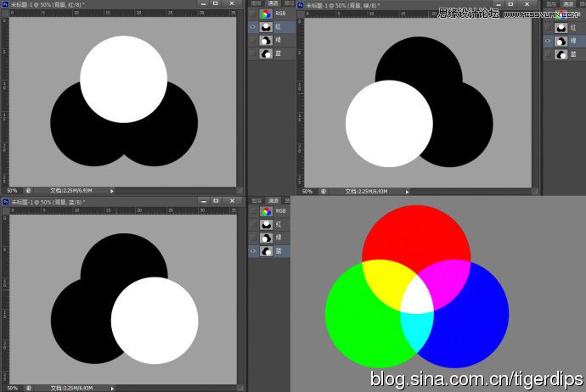586x392 pixels.
Task: Hide the 蓝 channel eye in bottom-left panel
Action: pyautogui.click(x=253, y=251)
